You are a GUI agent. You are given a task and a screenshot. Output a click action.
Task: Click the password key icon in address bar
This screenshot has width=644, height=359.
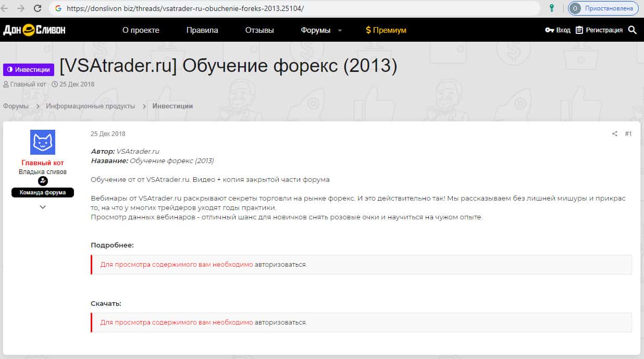[552, 8]
